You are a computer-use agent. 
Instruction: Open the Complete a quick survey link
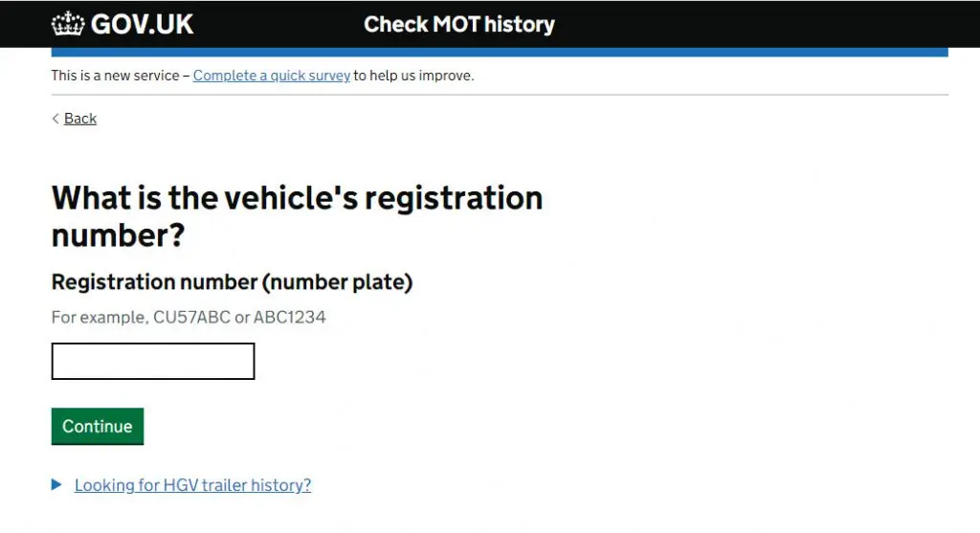tap(271, 76)
